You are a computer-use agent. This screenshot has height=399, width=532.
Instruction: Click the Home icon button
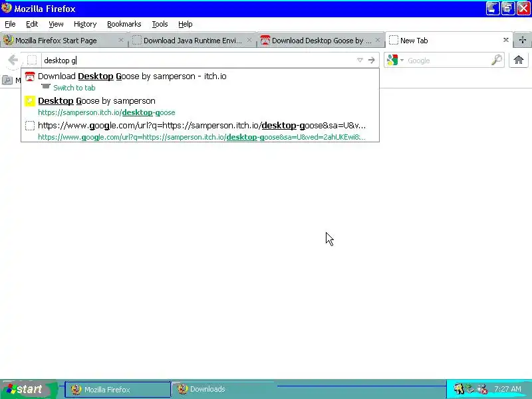pos(519,60)
